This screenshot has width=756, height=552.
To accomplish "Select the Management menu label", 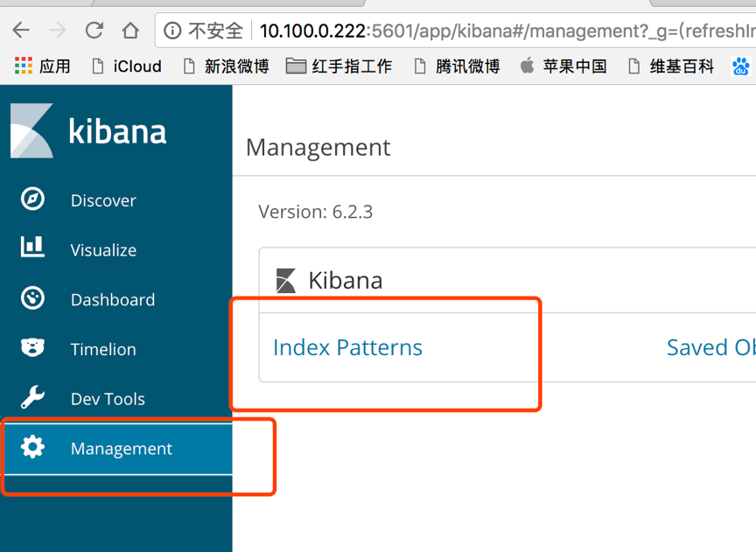I will [x=121, y=449].
